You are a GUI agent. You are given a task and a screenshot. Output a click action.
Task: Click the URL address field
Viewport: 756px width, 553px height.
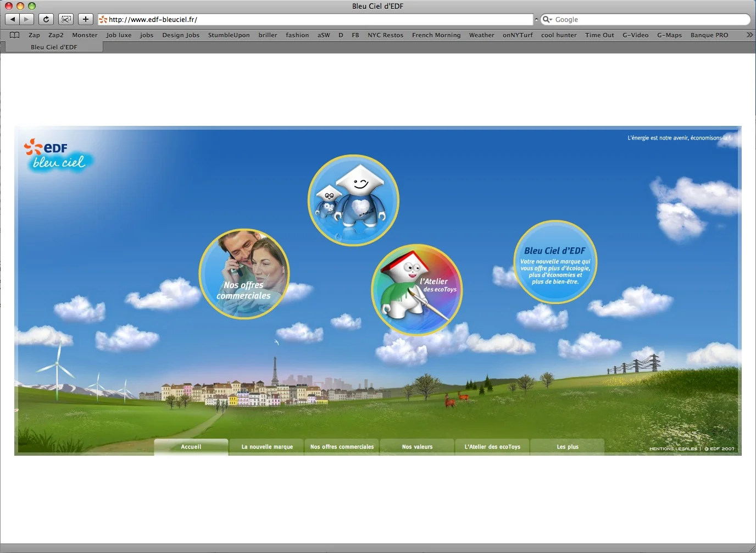point(315,20)
